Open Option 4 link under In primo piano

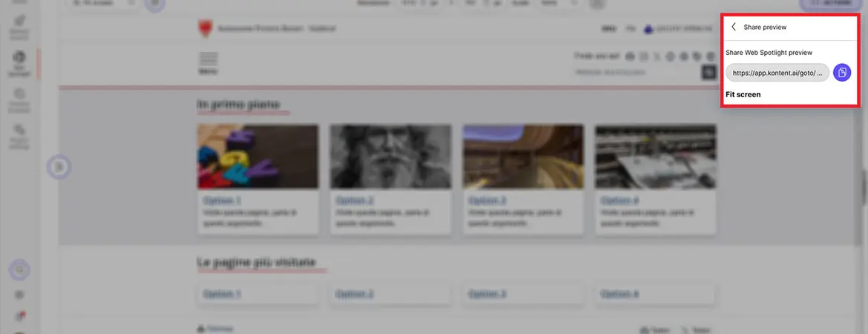[619, 200]
